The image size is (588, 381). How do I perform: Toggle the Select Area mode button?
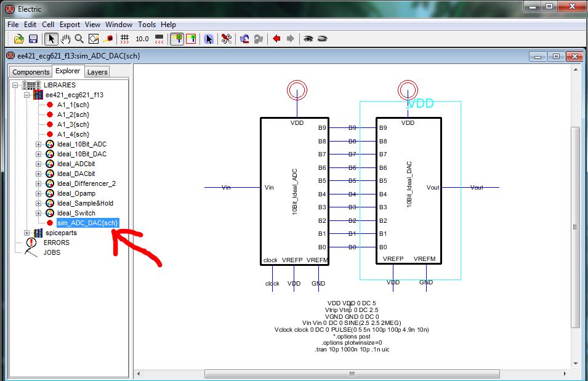(x=191, y=39)
